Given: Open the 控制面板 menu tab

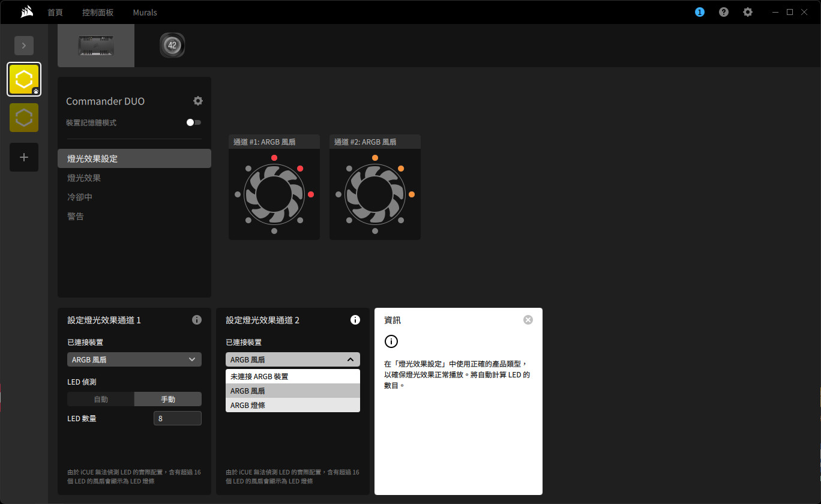Looking at the screenshot, I should coord(98,12).
